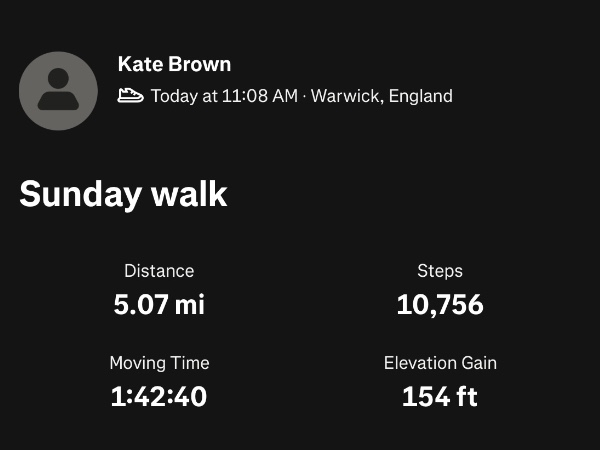600x450 pixels.
Task: Click the Distance stat label
Action: 159,271
